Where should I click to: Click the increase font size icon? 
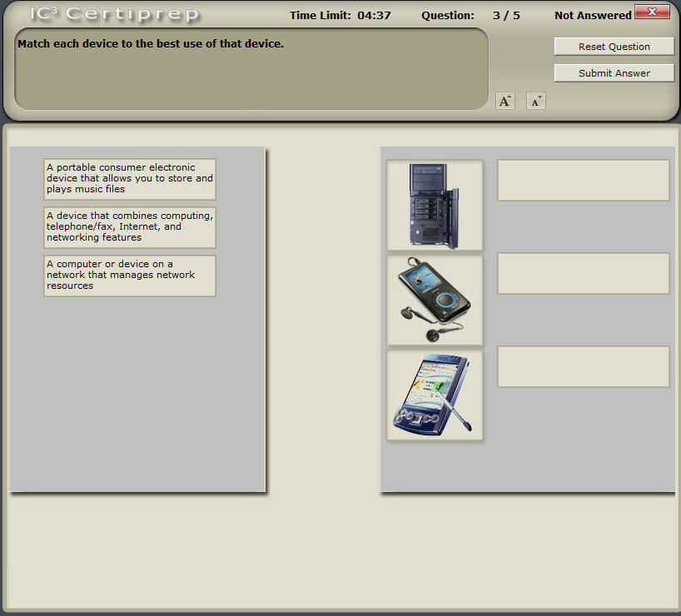coord(505,101)
